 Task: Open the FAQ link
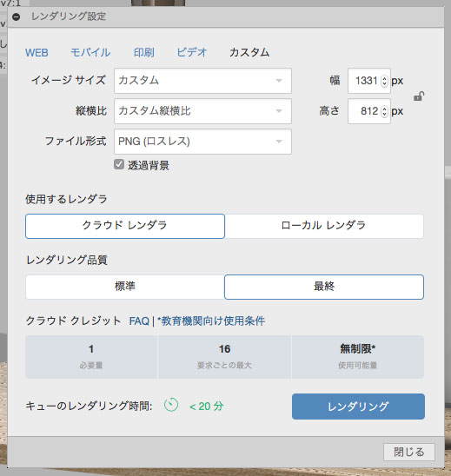[139, 321]
